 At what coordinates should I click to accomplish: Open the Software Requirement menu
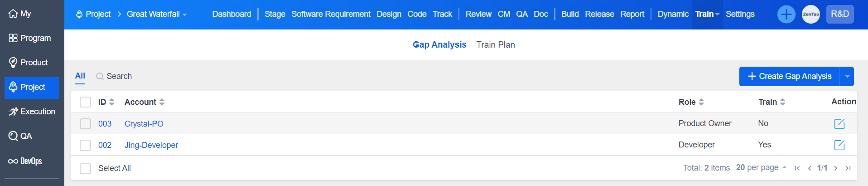pos(331,15)
